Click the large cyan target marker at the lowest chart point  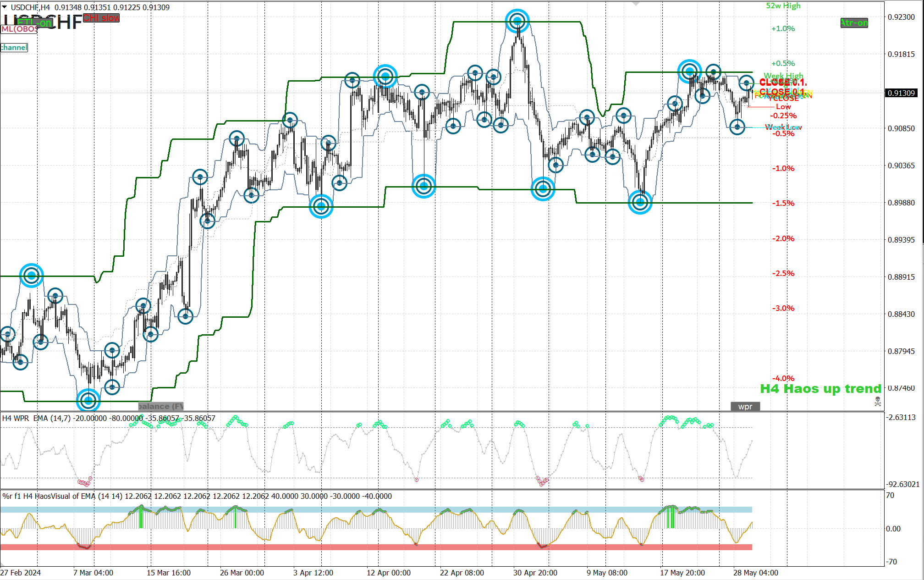pyautogui.click(x=88, y=401)
